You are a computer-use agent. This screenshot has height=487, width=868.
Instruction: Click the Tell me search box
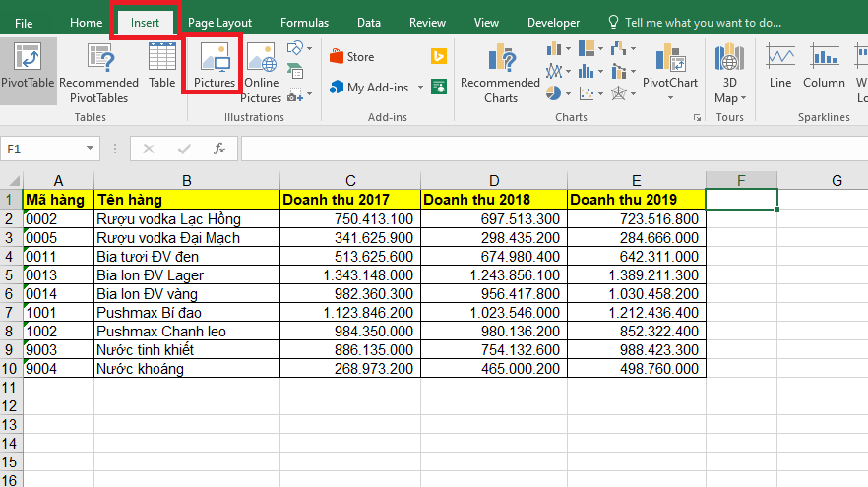702,22
